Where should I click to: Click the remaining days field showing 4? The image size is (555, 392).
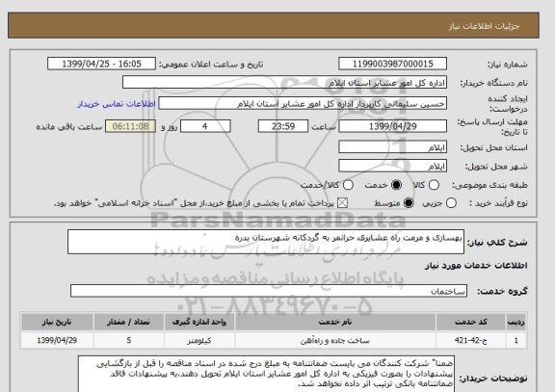(205, 126)
